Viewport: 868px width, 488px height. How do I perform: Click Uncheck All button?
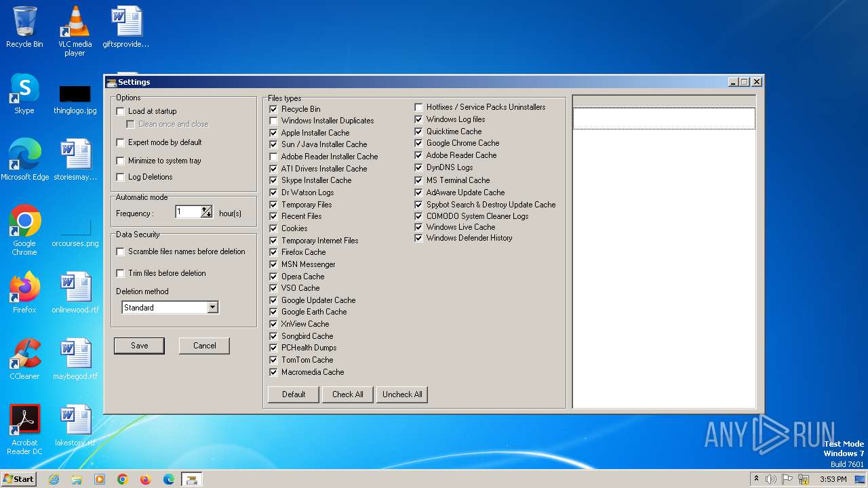(402, 394)
